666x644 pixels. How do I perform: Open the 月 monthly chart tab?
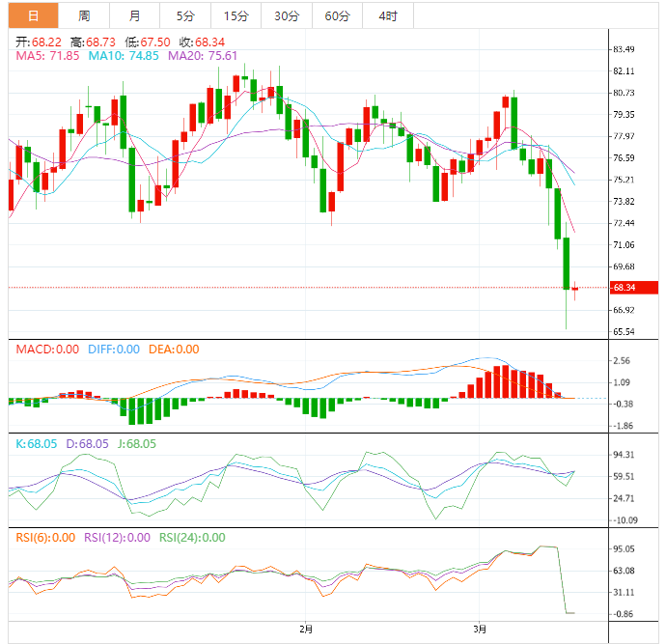134,15
